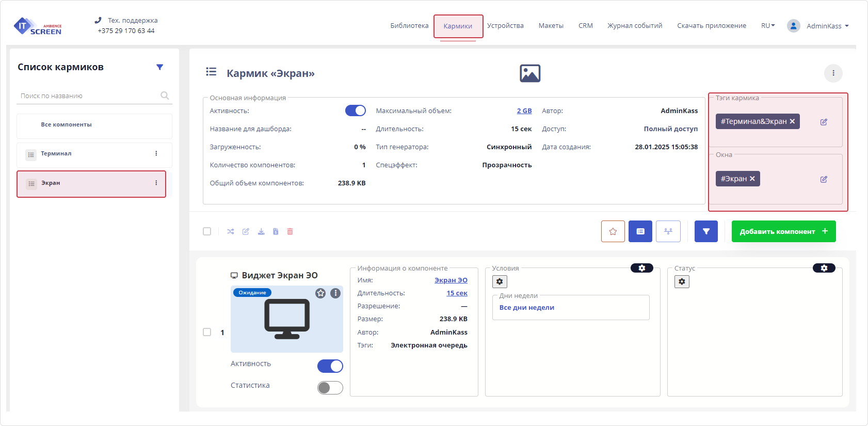Click the star favorites button
The image size is (868, 426).
(613, 231)
